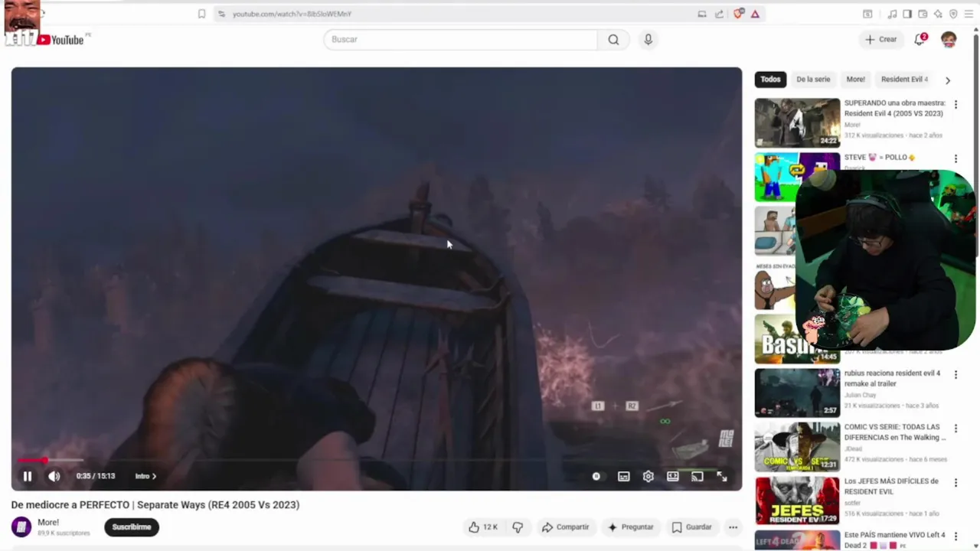The image size is (980, 551).
Task: Pause the video playback
Action: (27, 476)
